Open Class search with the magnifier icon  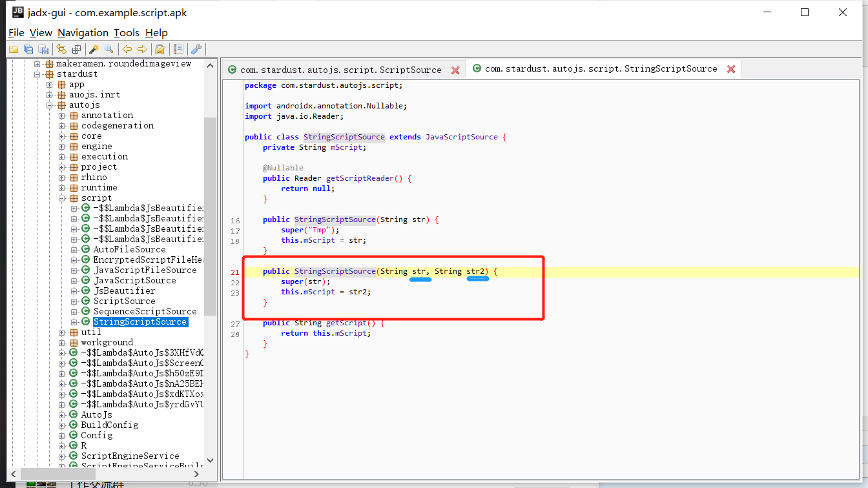[109, 49]
